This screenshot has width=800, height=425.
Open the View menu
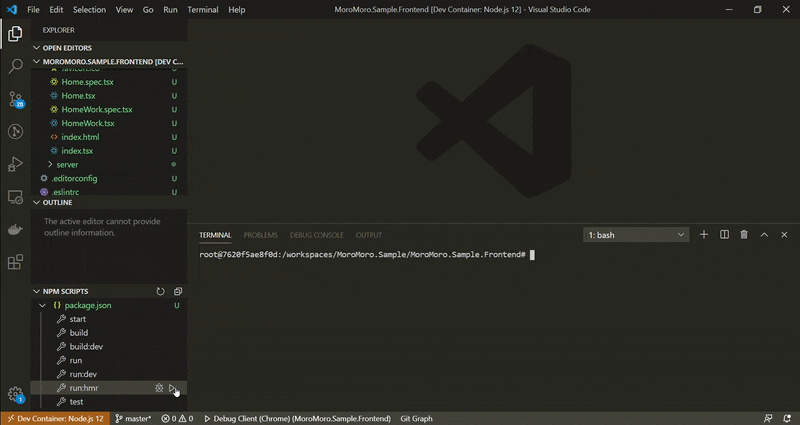click(124, 10)
